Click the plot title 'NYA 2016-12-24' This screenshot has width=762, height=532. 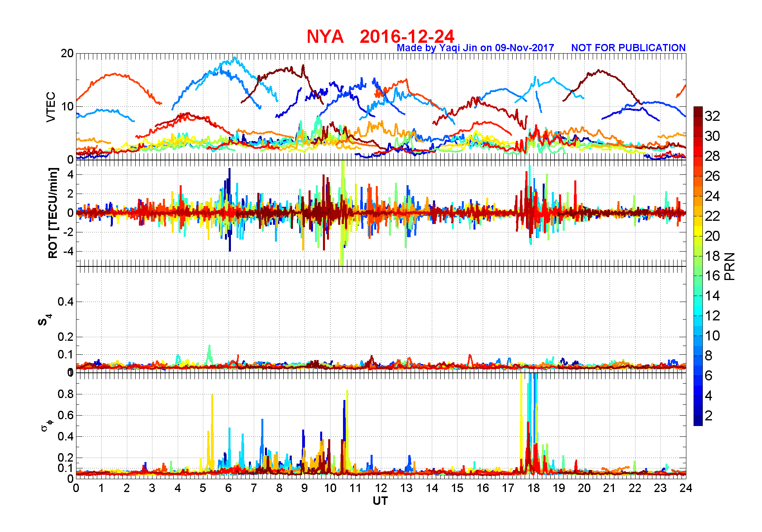[380, 36]
